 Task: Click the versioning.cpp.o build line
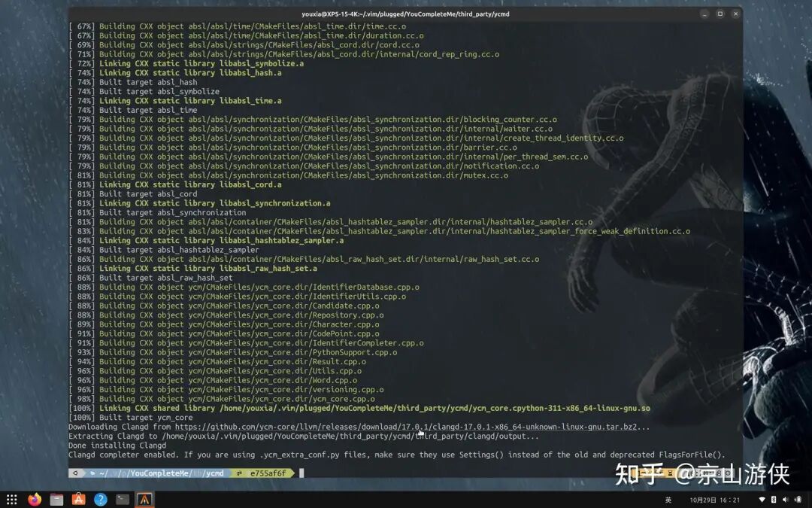pos(226,390)
